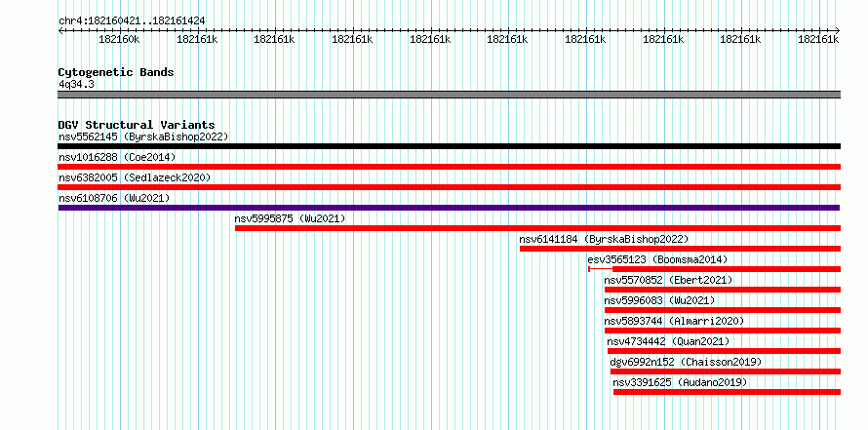Click the 182160k ruler tick label
Screen dimensions: 868x430
coord(119,39)
